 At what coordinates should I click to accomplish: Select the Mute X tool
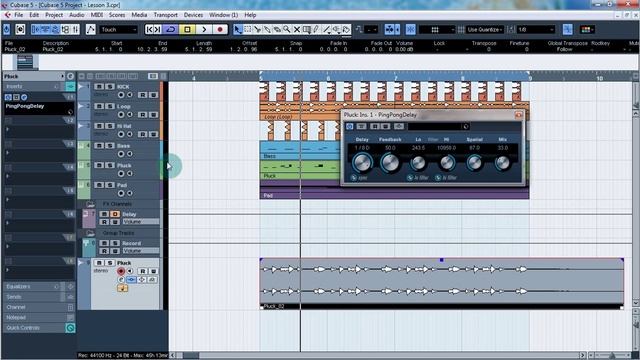pyautogui.click(x=297, y=29)
